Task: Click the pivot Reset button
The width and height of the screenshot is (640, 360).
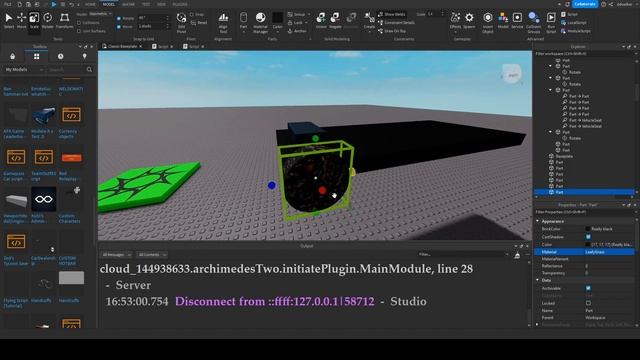Action: [199, 23]
